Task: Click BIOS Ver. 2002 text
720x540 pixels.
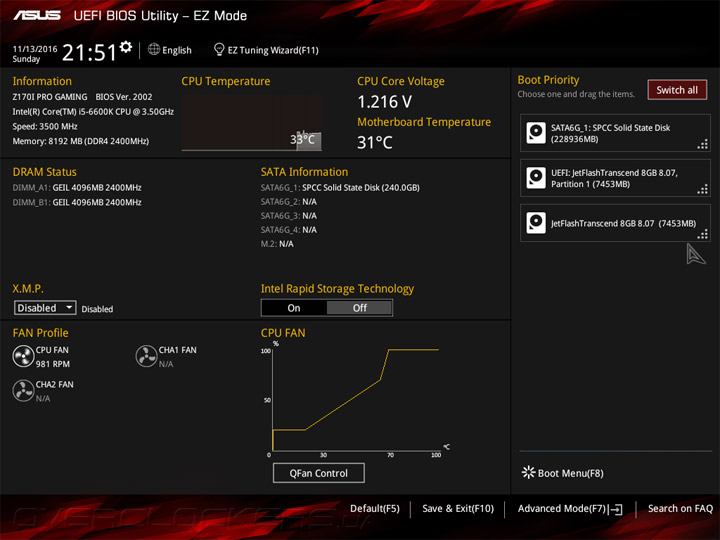Action: [124, 97]
